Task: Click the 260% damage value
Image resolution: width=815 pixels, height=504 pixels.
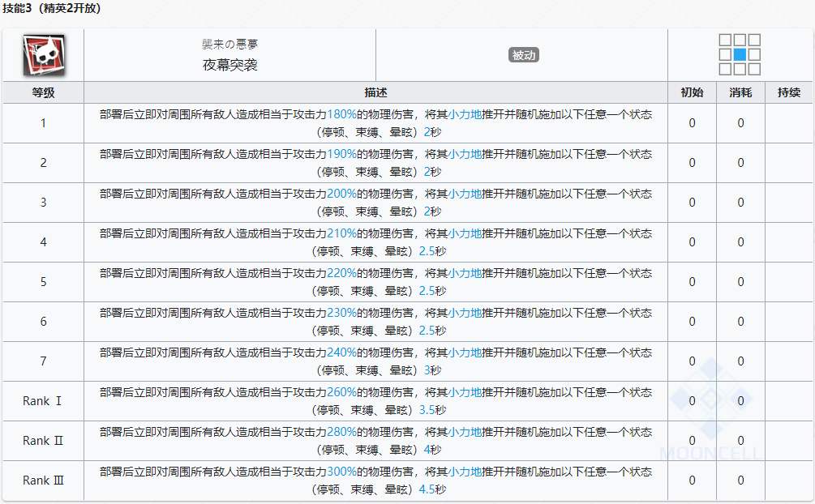Action: (342, 392)
